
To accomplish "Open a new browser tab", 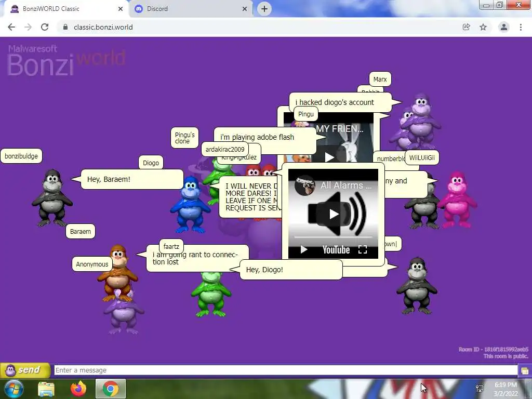I will tap(264, 9).
